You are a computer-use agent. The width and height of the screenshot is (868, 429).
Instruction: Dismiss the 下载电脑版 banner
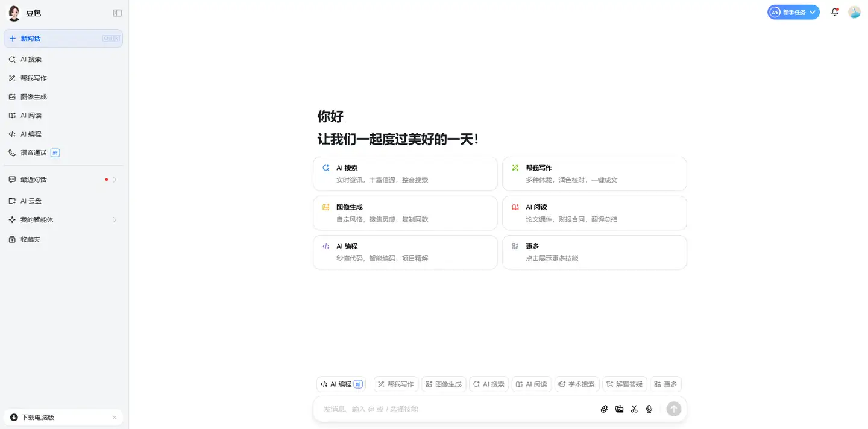(x=115, y=417)
